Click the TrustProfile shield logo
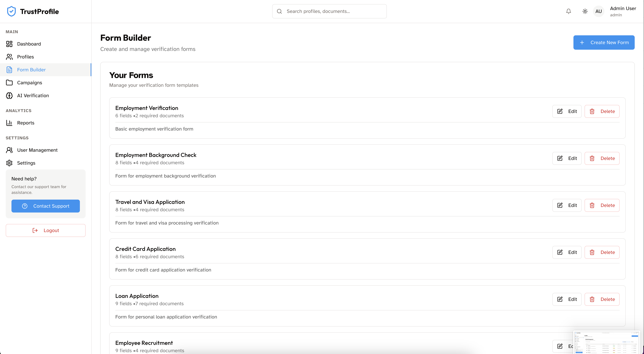The height and width of the screenshot is (354, 644). coord(11,11)
